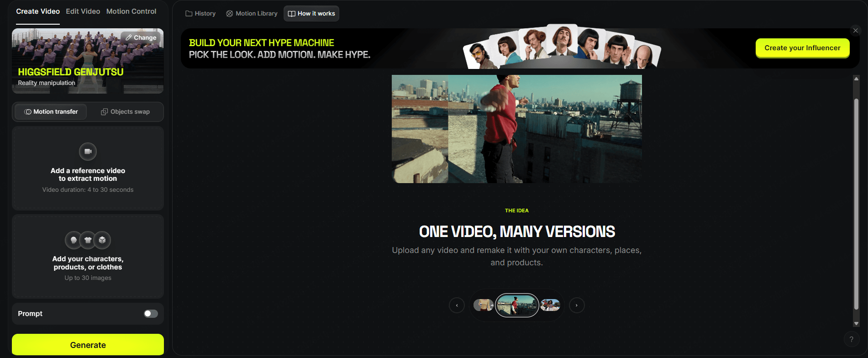Image resolution: width=868 pixels, height=358 pixels.
Task: Select the Objects swap mode
Action: point(125,112)
